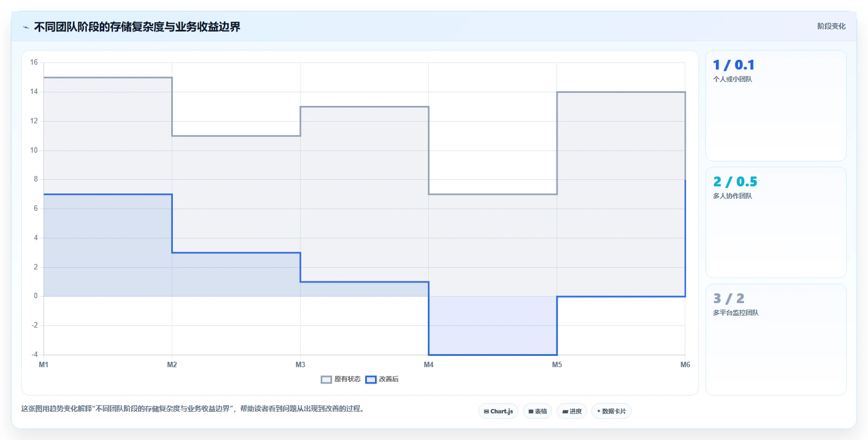Open the 个人或小团队 card
868x440 pixels.
click(x=776, y=105)
